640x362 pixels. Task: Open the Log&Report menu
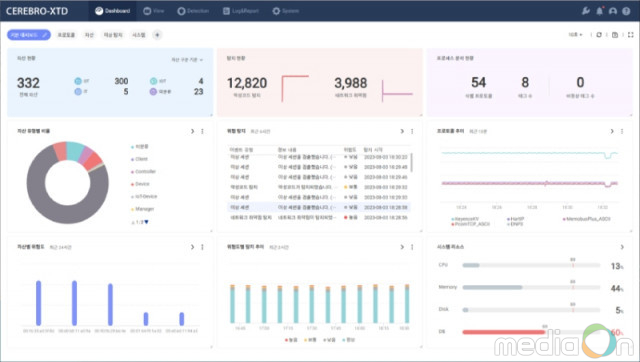point(241,11)
